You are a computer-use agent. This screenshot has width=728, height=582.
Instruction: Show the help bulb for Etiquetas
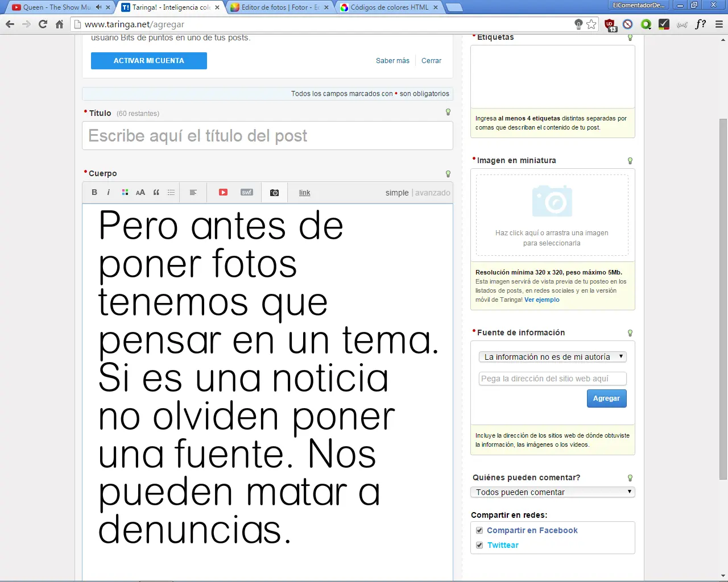click(x=630, y=38)
